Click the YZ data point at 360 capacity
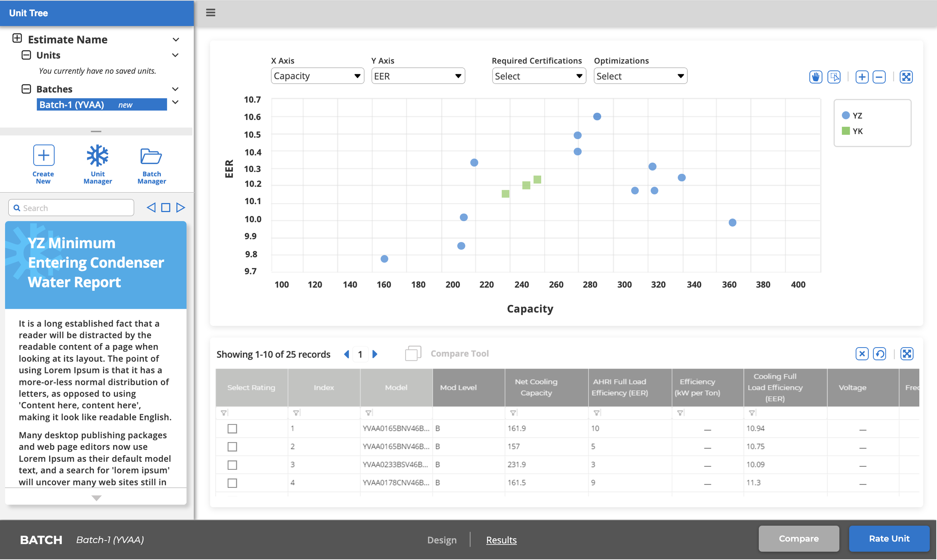937x560 pixels. click(732, 223)
